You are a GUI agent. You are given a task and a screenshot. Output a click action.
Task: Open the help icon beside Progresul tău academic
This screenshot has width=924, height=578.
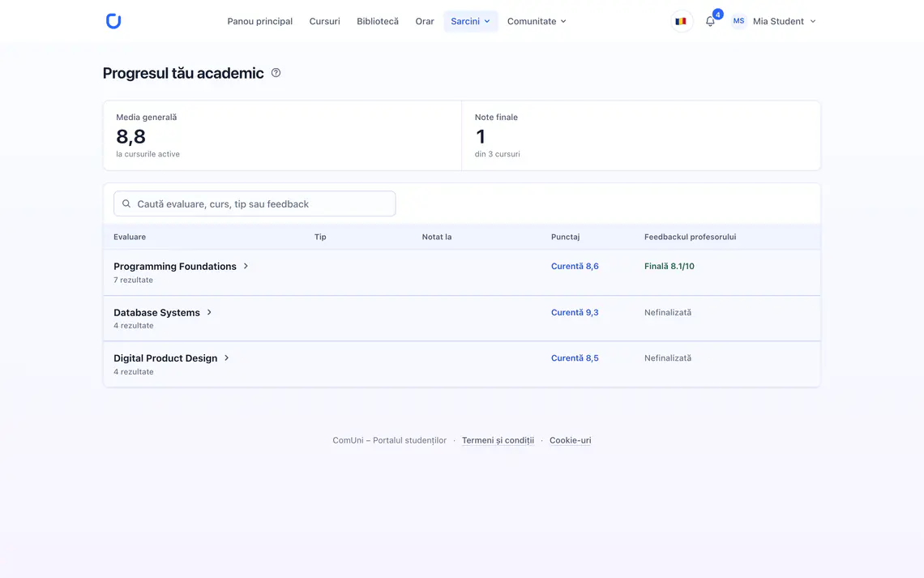click(x=276, y=72)
